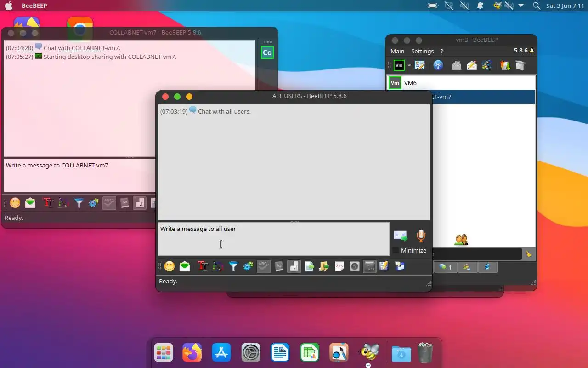Open Launchpad from the dock
This screenshot has height=368, width=588.
tap(163, 353)
